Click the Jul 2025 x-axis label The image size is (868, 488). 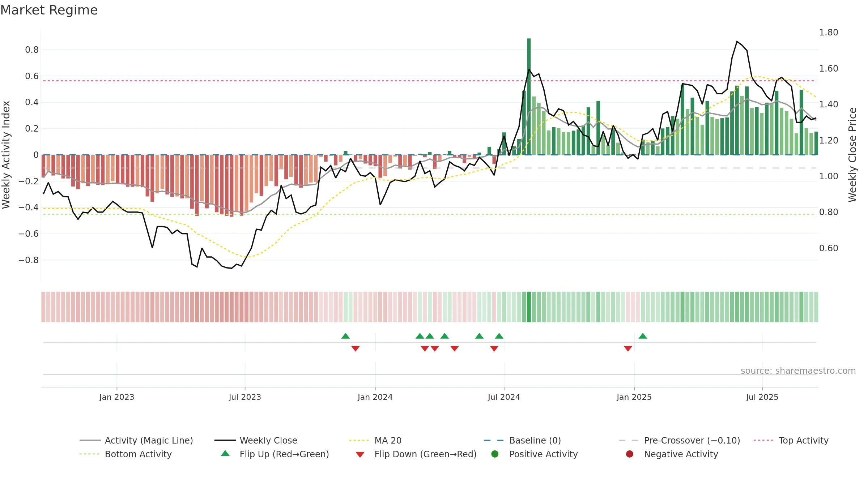(x=762, y=397)
